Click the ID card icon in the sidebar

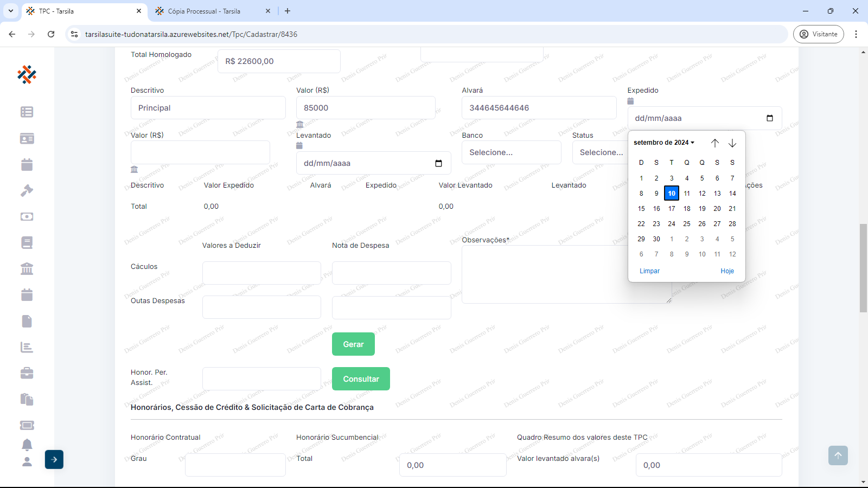pos(27,138)
